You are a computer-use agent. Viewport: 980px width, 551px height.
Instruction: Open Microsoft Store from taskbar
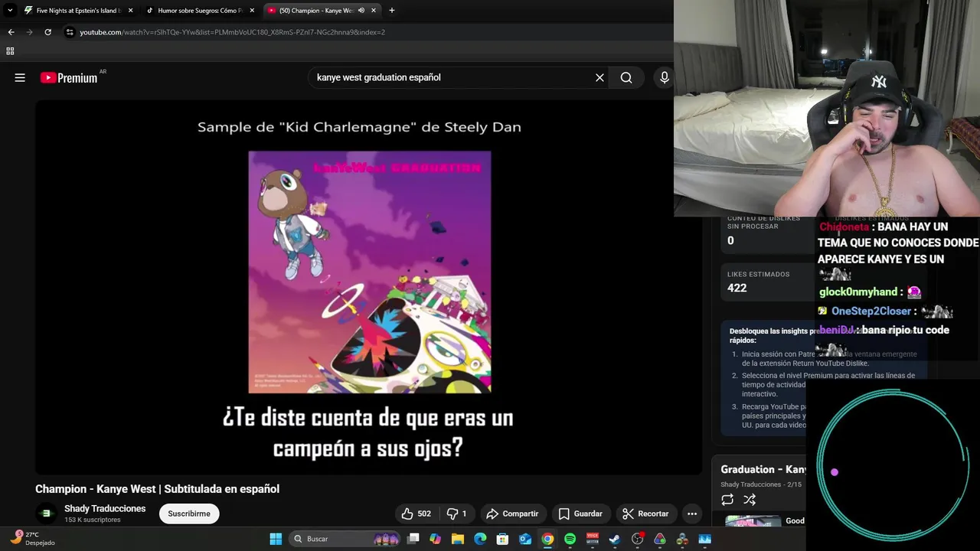pyautogui.click(x=503, y=539)
